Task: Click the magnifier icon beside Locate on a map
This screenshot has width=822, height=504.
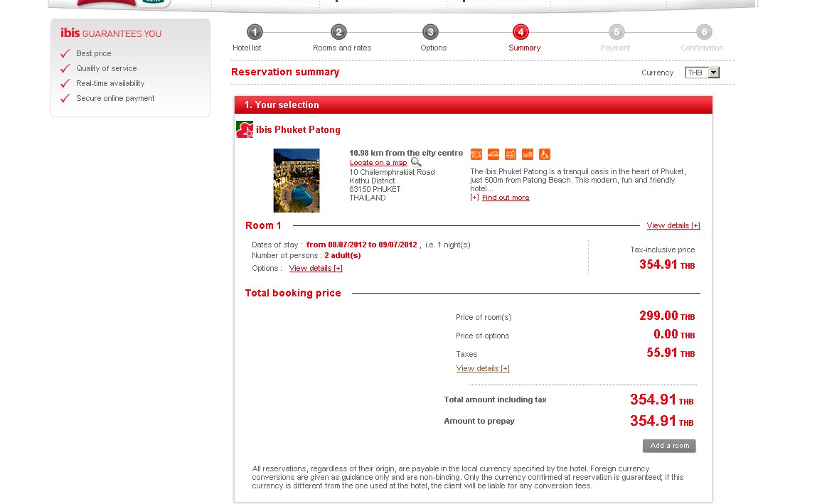Action: tap(416, 162)
